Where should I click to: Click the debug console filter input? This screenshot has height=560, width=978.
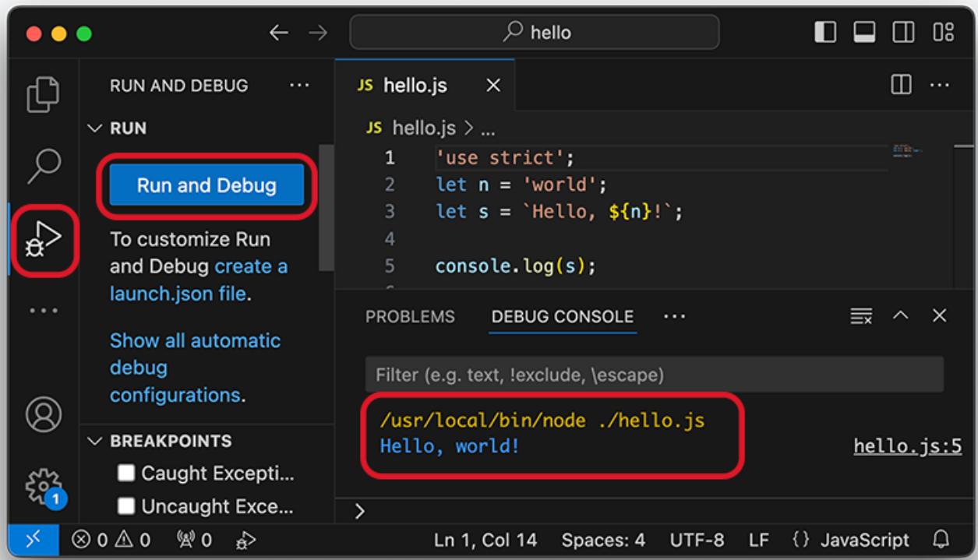(654, 375)
